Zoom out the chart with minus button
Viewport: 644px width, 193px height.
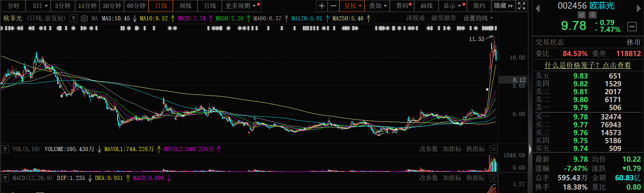(333, 6)
